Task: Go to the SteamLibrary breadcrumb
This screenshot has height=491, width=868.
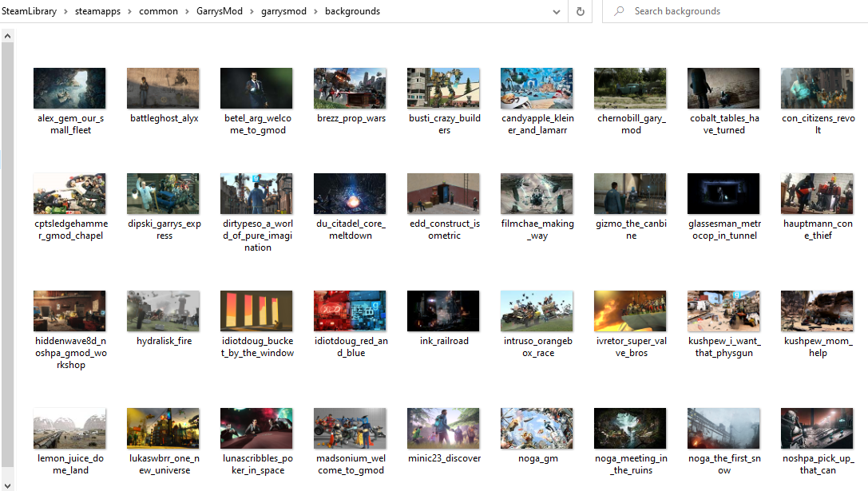Action: pos(29,11)
